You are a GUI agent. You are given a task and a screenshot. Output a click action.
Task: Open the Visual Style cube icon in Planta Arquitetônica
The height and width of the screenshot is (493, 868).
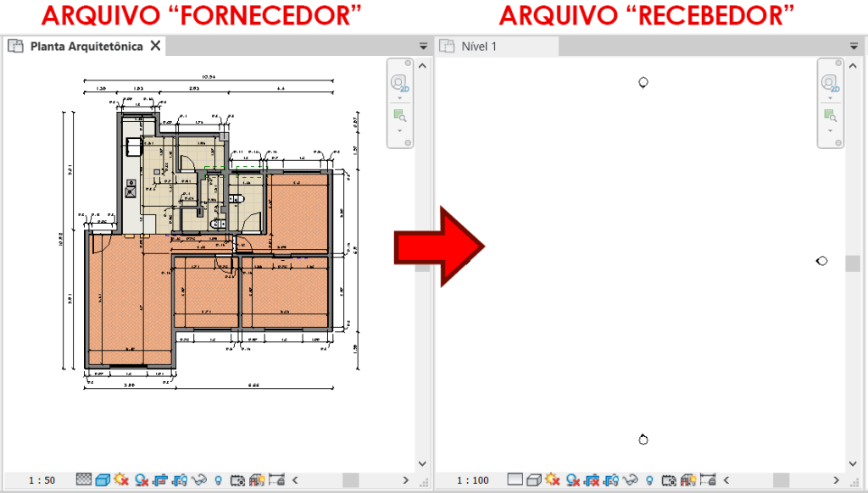(x=102, y=479)
